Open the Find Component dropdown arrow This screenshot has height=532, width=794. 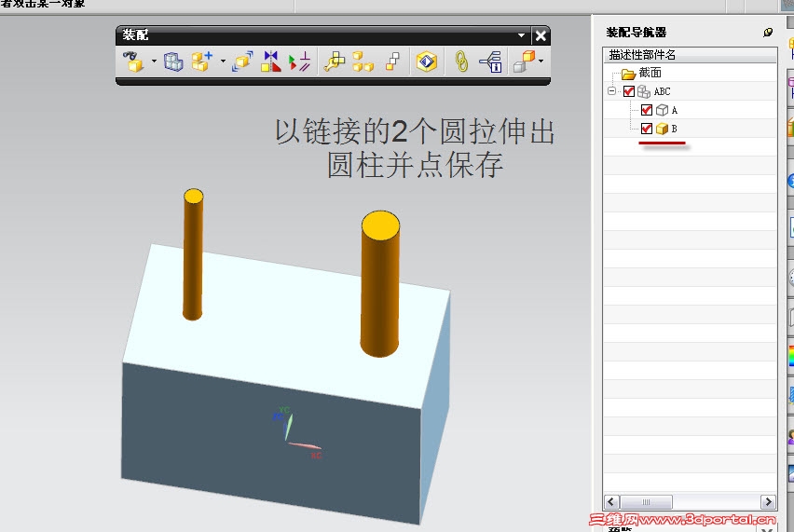(x=154, y=61)
